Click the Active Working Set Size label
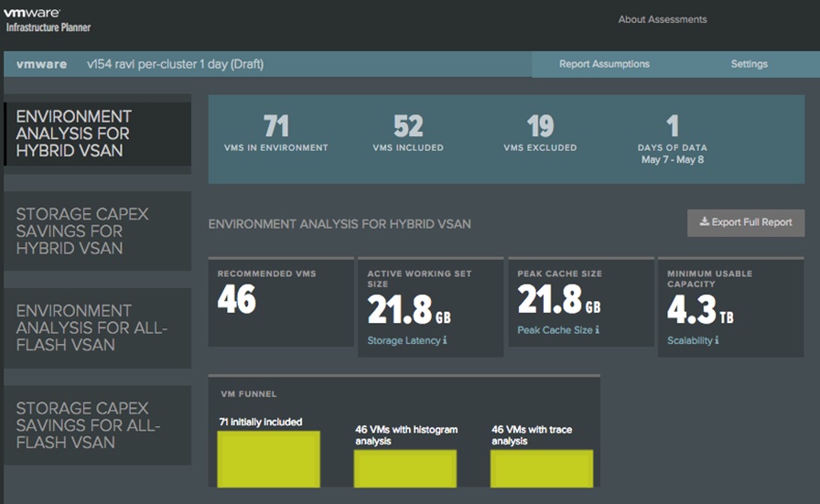Screen dimensions: 820x504 (x=419, y=279)
